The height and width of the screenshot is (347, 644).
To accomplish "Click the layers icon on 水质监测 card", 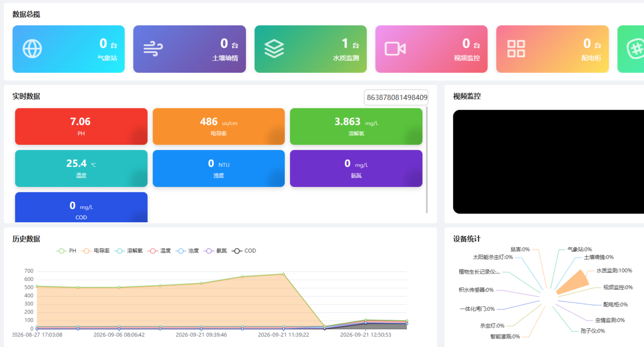I will [x=274, y=49].
